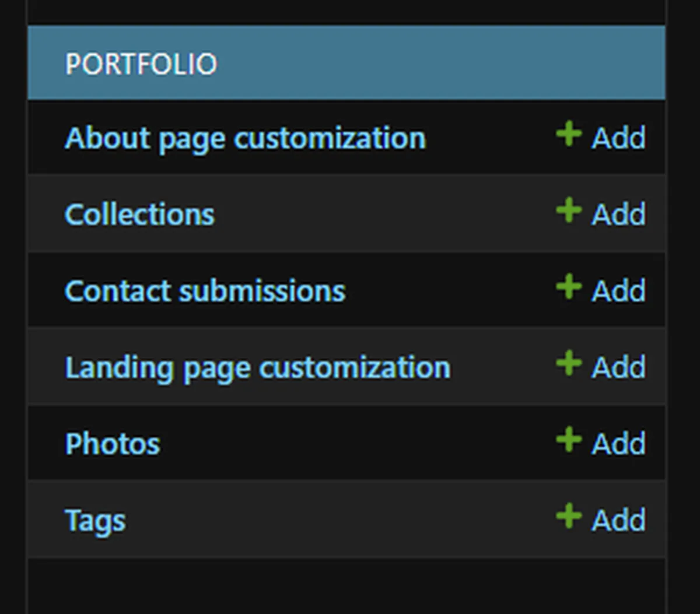
Task: Click Add text for Contact submissions
Action: click(618, 291)
